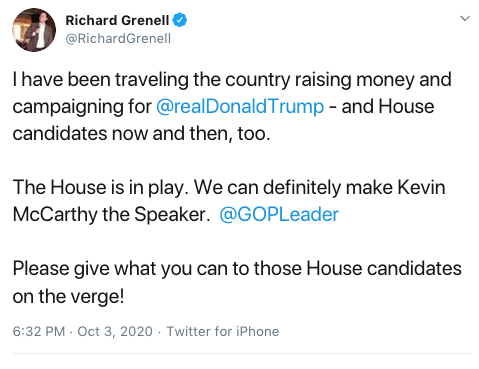Select the phrase 'We can definitely make Kevin'
Screen dimensions: 479x369
(x=319, y=187)
